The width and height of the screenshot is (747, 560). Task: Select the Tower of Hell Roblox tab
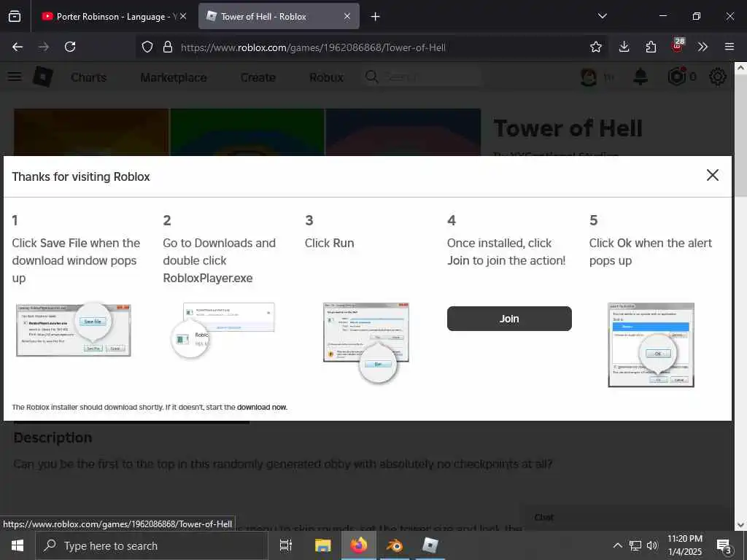coord(279,16)
